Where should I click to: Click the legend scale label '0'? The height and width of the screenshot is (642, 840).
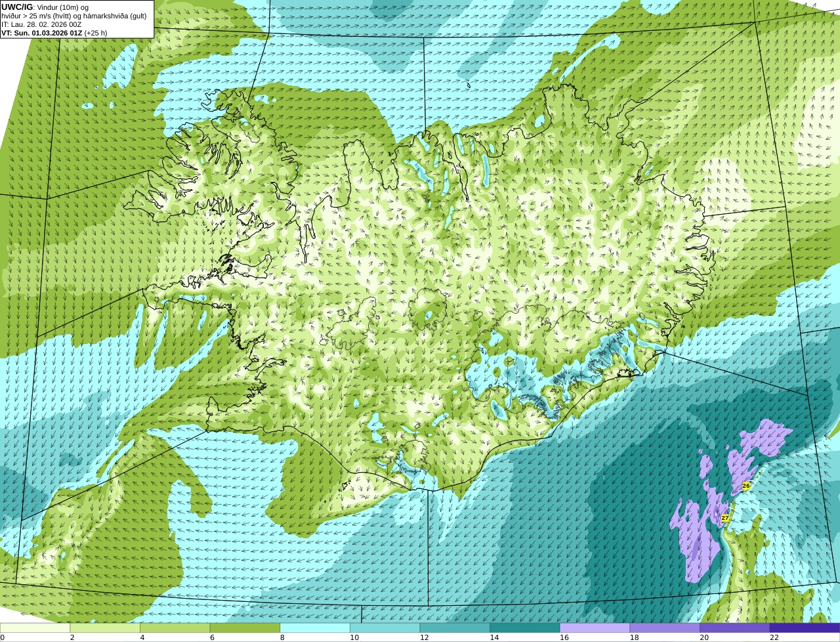point(2,637)
